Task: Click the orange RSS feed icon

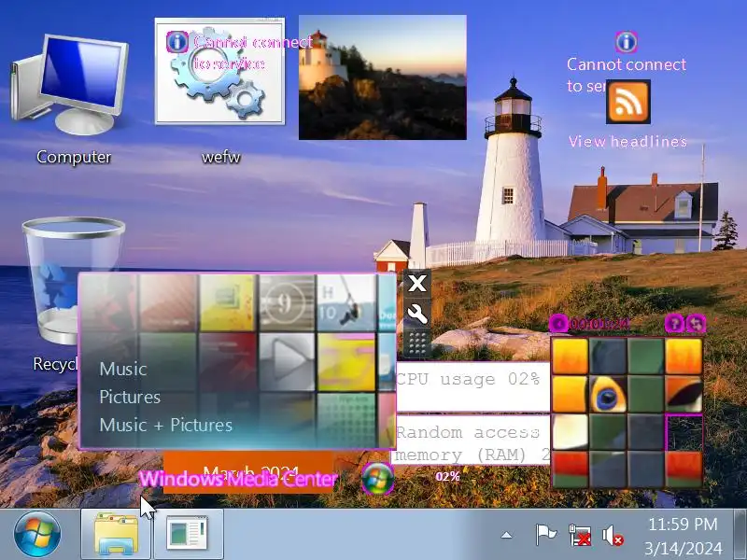Action: (x=627, y=102)
